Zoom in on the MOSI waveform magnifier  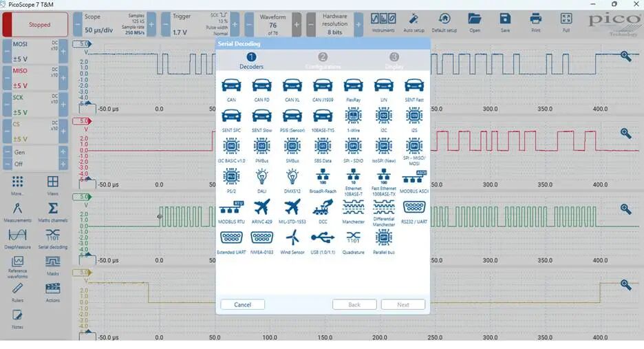pos(625,56)
